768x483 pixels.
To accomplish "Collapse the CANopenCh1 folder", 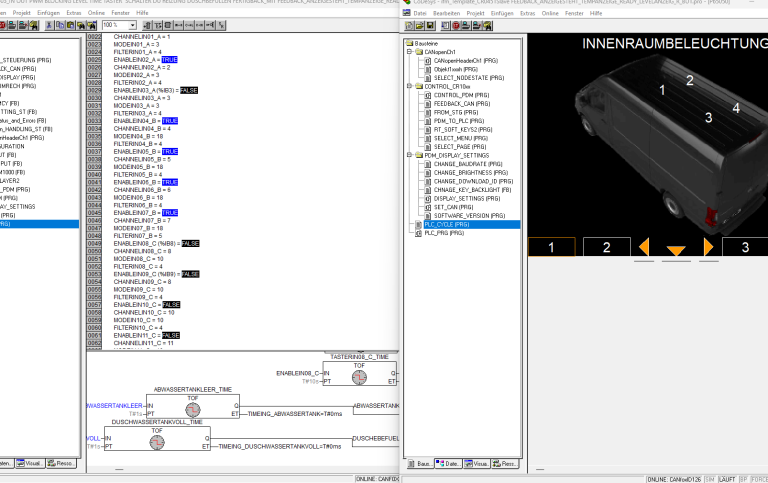I will tap(409, 51).
